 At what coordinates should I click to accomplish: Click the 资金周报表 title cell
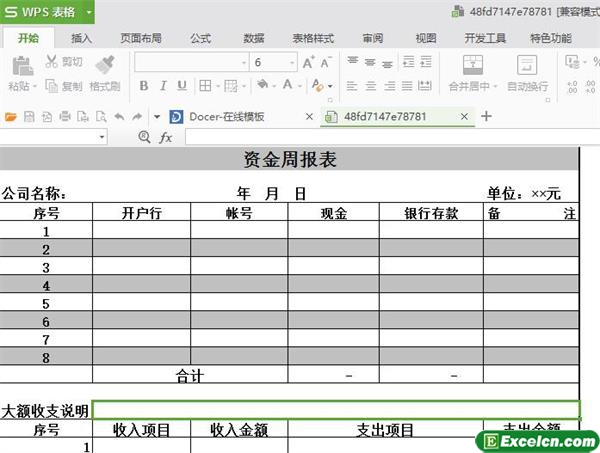(x=289, y=159)
